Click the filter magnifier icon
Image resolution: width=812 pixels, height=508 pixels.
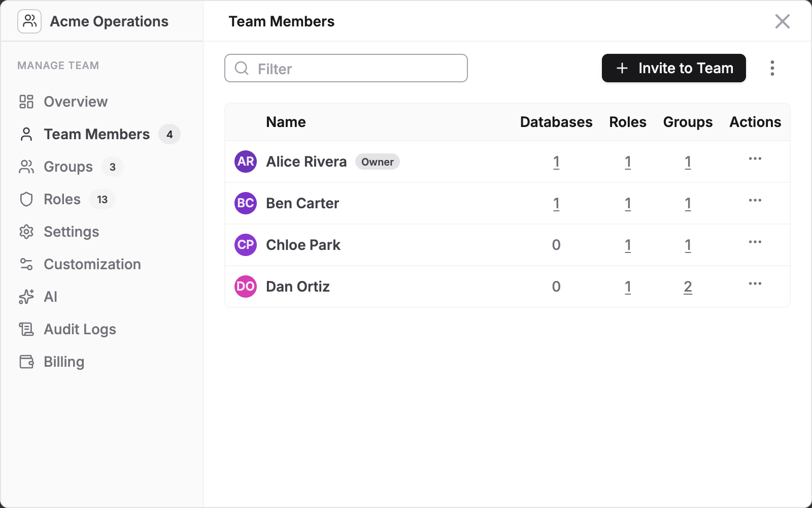point(242,68)
